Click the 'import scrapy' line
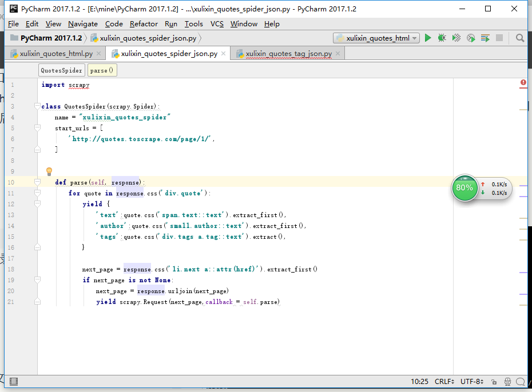 coord(65,85)
